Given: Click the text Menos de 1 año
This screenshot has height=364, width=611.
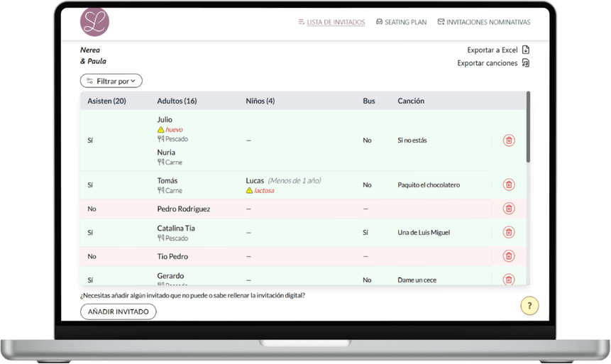Looking at the screenshot, I should [x=295, y=181].
